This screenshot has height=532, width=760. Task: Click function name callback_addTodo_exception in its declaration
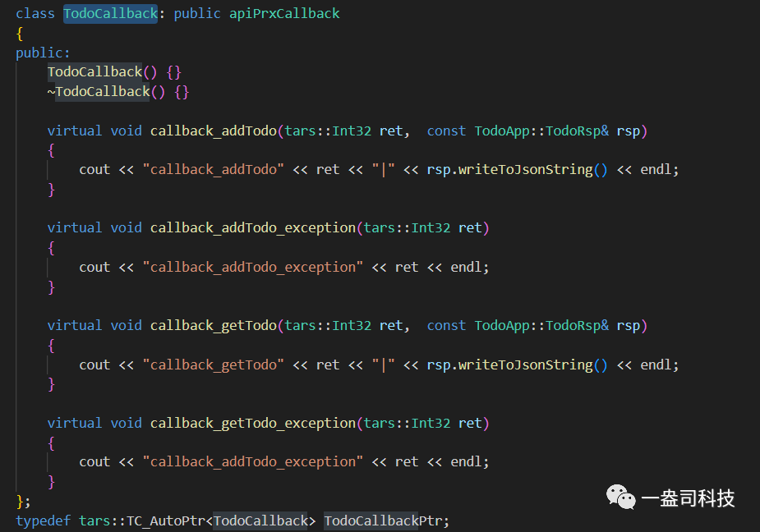(253, 227)
